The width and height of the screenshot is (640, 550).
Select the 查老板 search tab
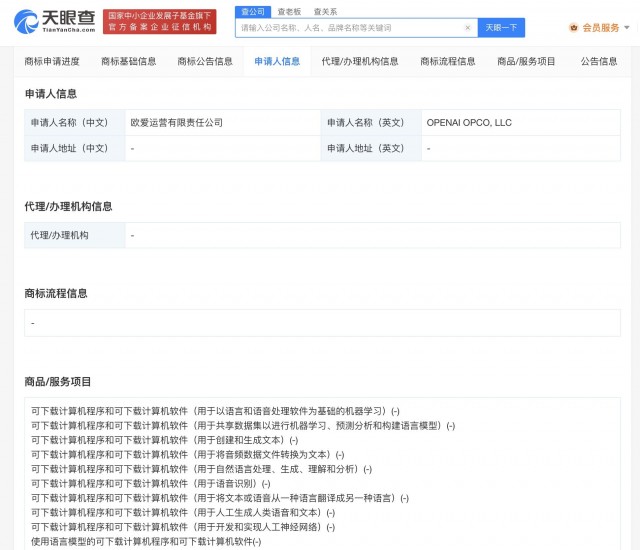[289, 12]
